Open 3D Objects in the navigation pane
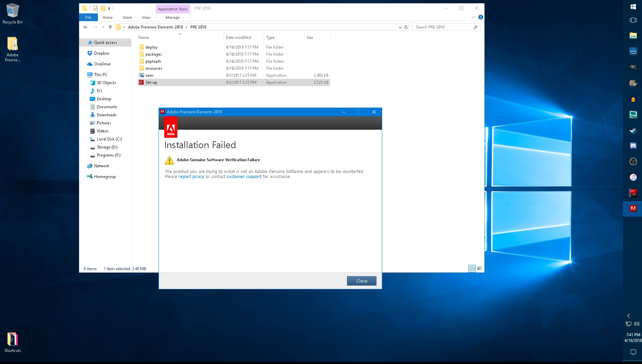The height and width of the screenshot is (364, 642). 106,83
